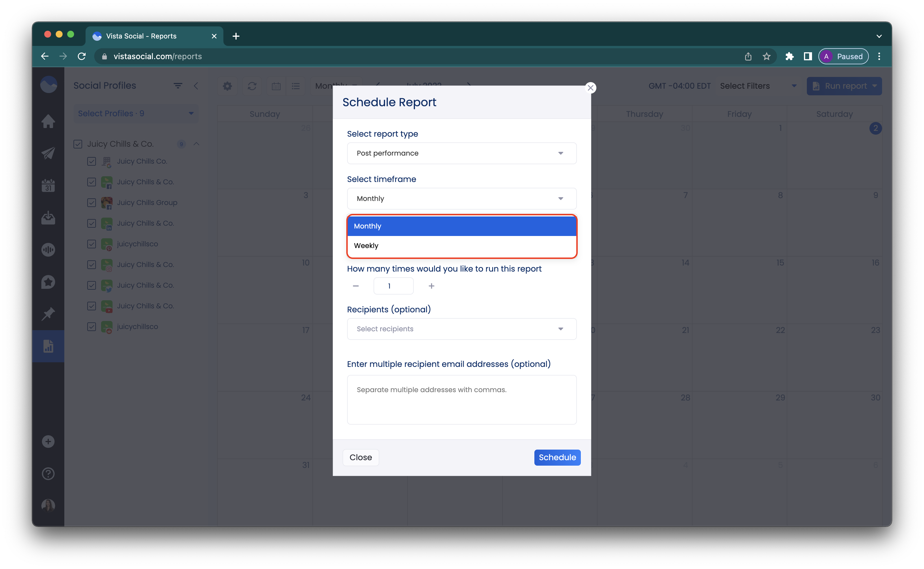Screen dimensions: 924x569
Task: Toggle checkbox for first juicychillsco profile
Action: 92,244
